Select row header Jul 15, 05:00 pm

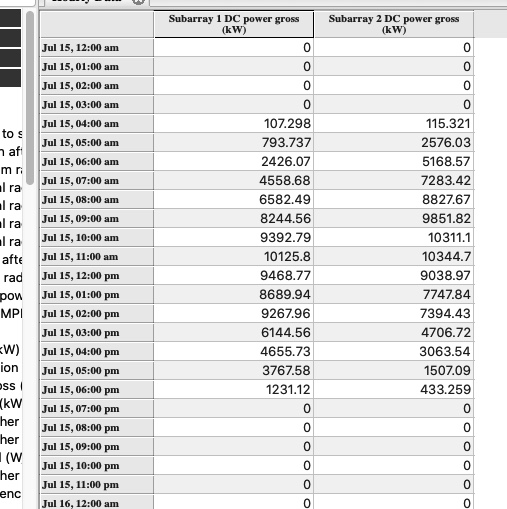click(x=97, y=371)
